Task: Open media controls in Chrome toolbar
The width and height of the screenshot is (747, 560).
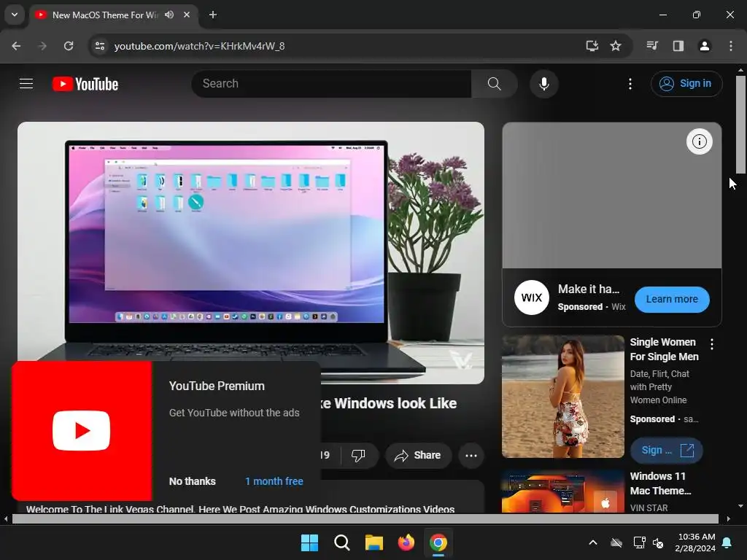Action: tap(652, 46)
